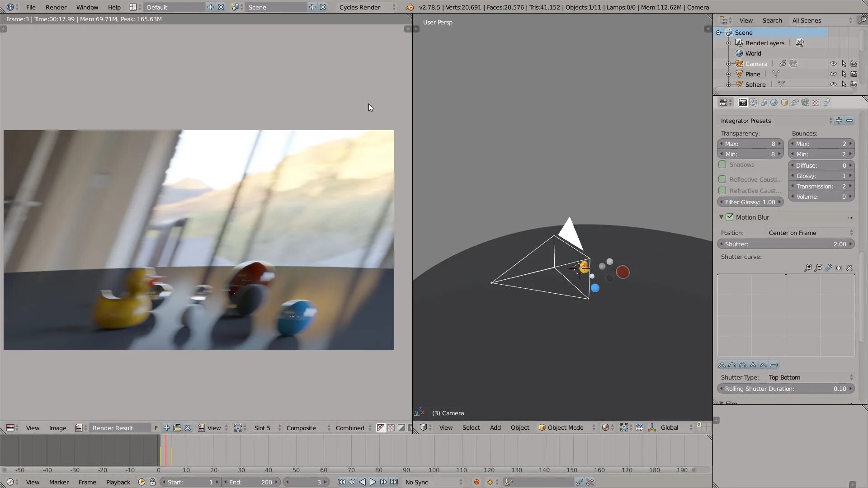Disable the Motion Blur checkbox

(x=730, y=217)
